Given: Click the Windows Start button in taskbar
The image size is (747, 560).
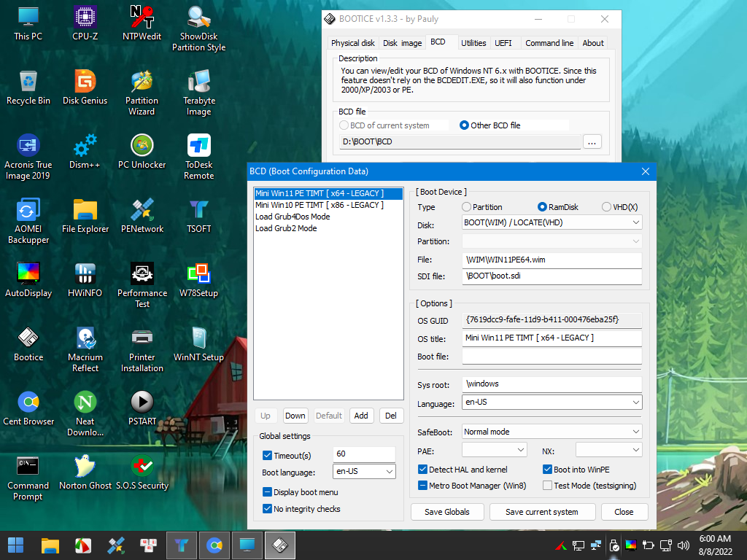Looking at the screenshot, I should (16, 545).
